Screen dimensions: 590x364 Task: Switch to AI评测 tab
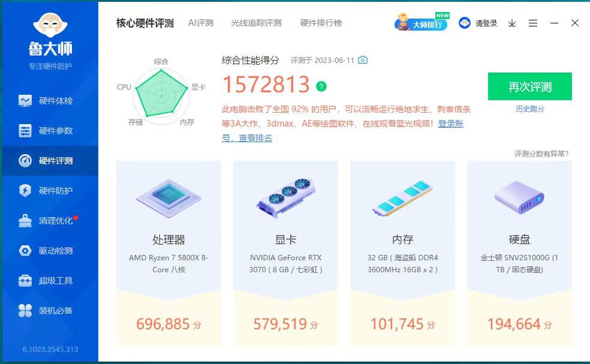200,23
